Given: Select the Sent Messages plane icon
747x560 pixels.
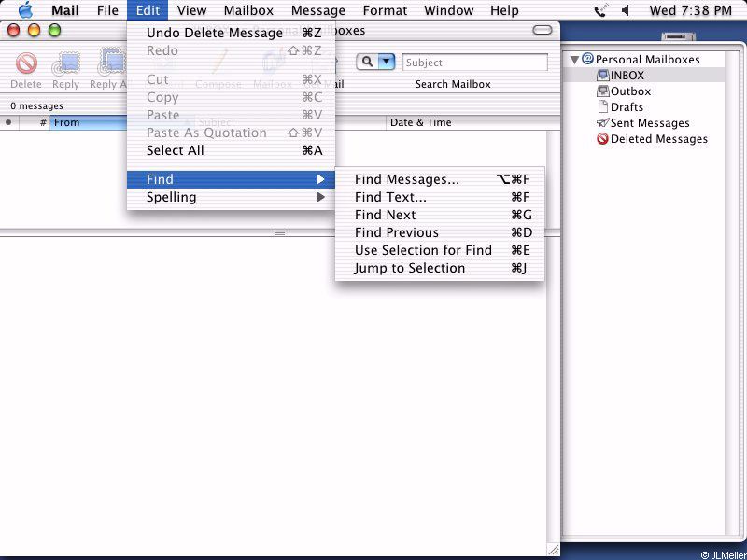Looking at the screenshot, I should coord(602,123).
